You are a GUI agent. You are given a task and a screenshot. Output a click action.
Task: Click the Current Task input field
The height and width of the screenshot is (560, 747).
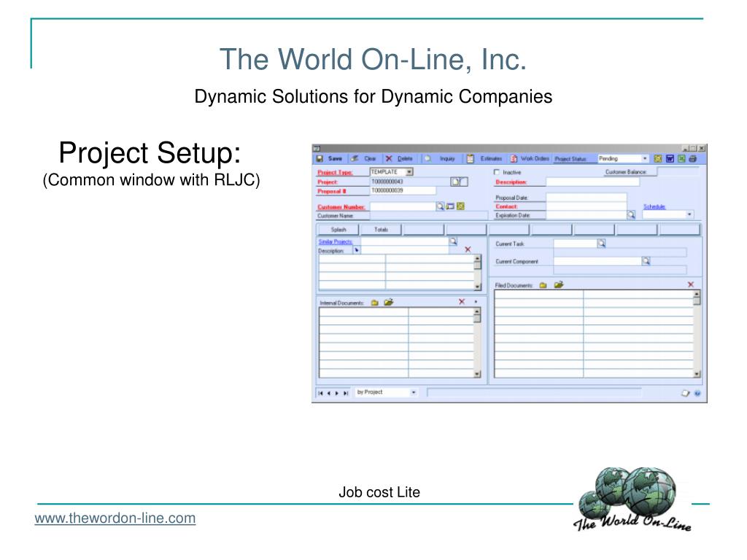[576, 244]
